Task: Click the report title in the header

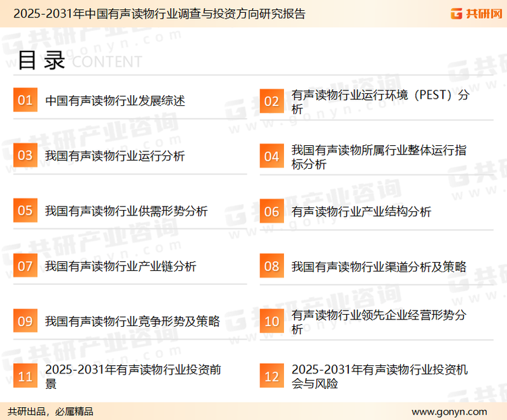Action: click(x=160, y=14)
